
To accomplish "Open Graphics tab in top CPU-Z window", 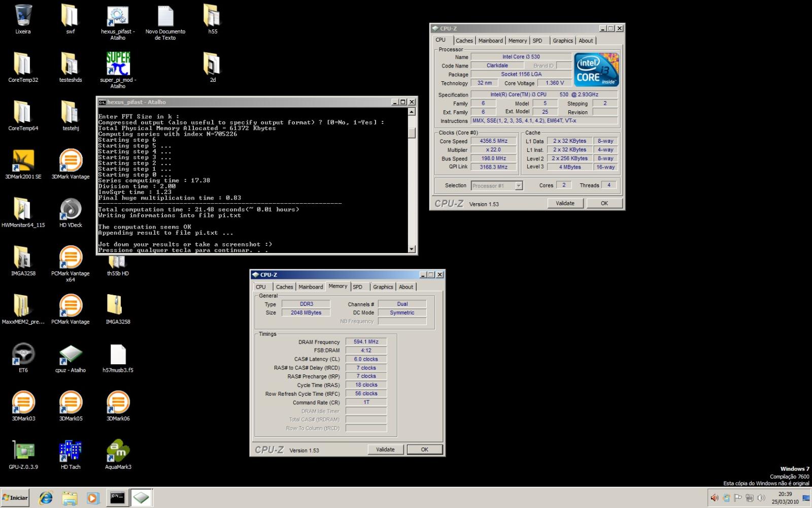I will coord(563,41).
